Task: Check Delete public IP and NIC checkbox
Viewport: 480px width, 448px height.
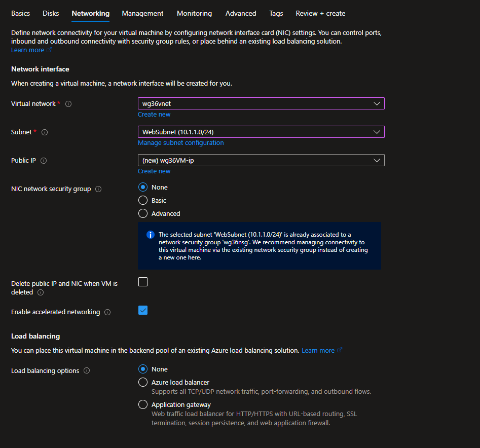Action: pyautogui.click(x=143, y=282)
